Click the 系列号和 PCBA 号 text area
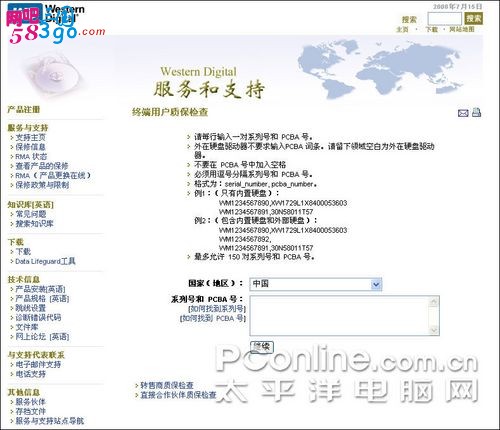The height and width of the screenshot is (430, 500). [344, 315]
